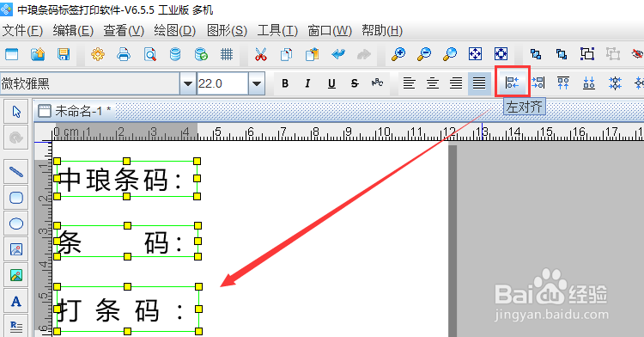This screenshot has width=644, height=337.
Task: Open the 图形(S) menu
Action: pos(228,30)
